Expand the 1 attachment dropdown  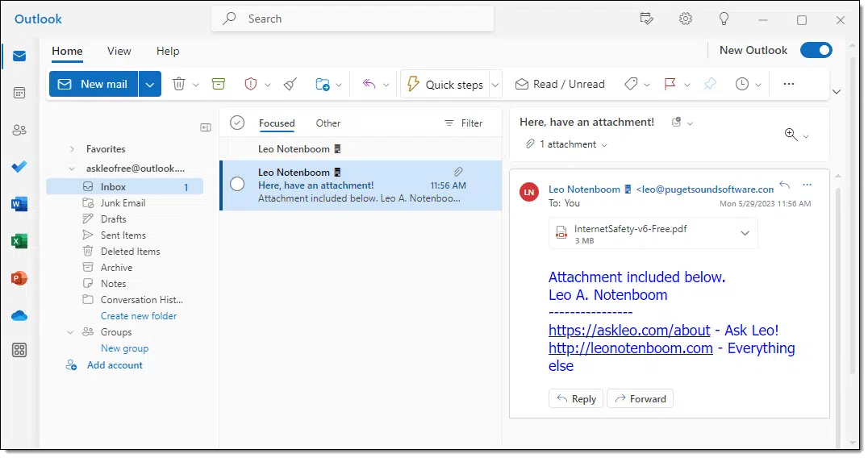point(604,145)
